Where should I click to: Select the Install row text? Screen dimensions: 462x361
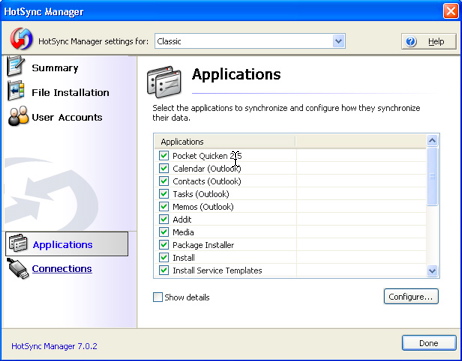pyautogui.click(x=184, y=258)
